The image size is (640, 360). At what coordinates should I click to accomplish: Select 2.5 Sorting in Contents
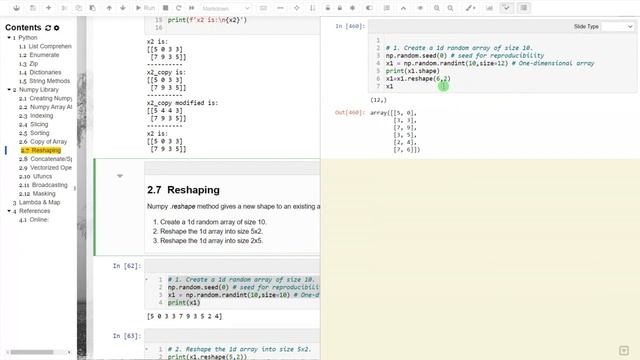click(34, 133)
